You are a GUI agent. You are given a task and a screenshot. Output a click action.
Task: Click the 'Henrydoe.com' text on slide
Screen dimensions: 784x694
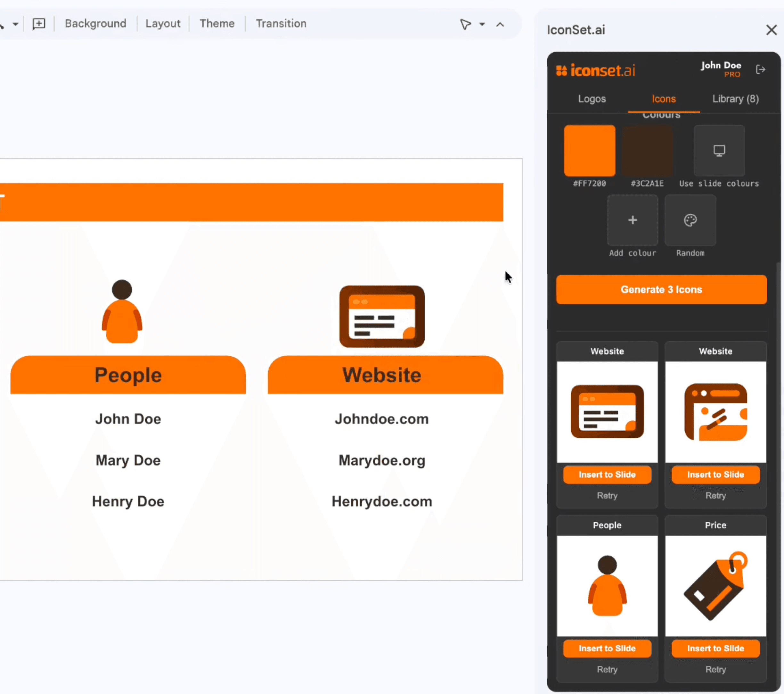tap(382, 501)
